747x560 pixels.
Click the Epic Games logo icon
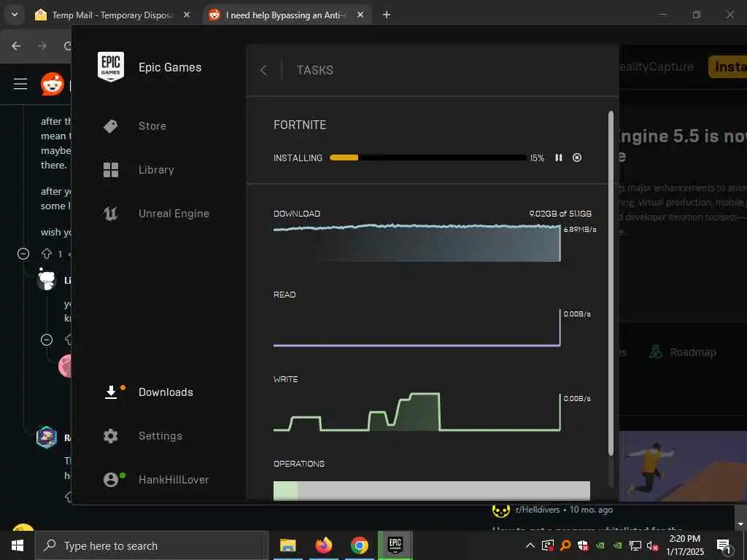point(111,66)
